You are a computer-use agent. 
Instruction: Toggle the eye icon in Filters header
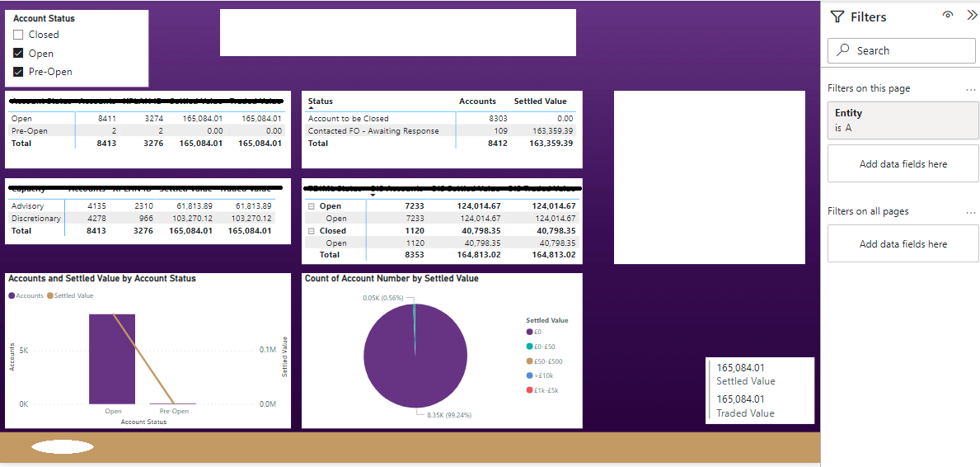(948, 16)
